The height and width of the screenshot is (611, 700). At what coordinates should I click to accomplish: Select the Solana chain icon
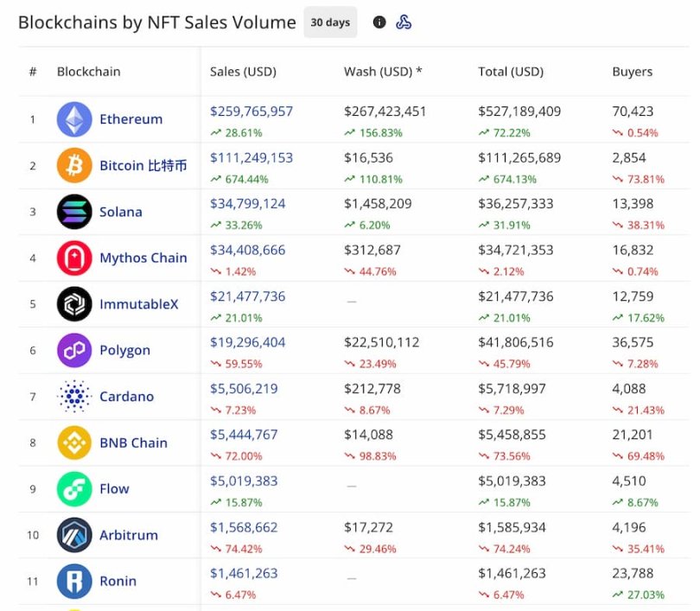point(74,212)
